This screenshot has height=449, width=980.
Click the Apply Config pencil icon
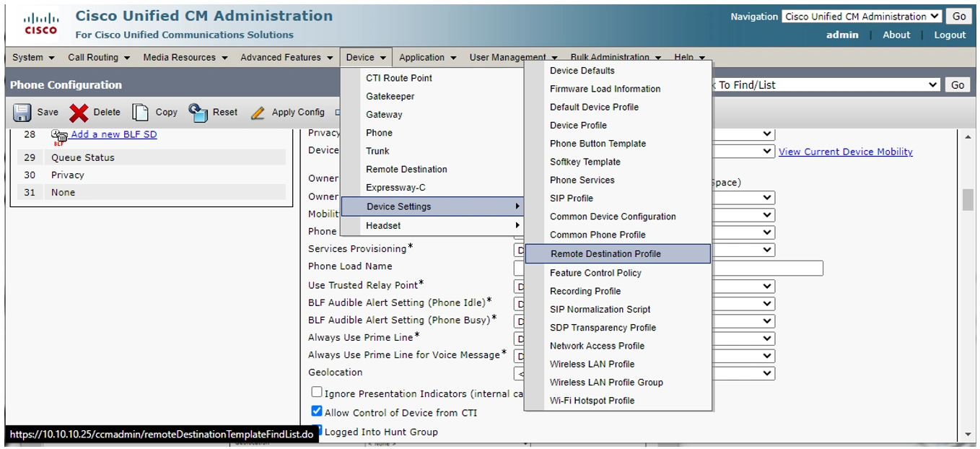tap(258, 113)
